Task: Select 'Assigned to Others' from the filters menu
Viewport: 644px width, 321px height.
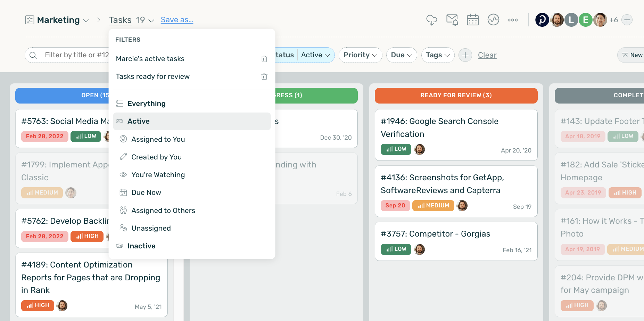Action: pyautogui.click(x=163, y=210)
